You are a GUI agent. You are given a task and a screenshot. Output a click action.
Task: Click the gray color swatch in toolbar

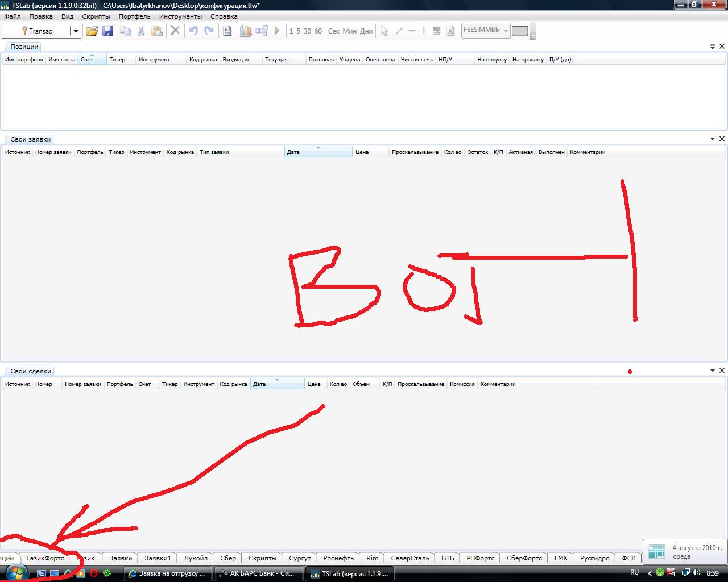pos(520,31)
